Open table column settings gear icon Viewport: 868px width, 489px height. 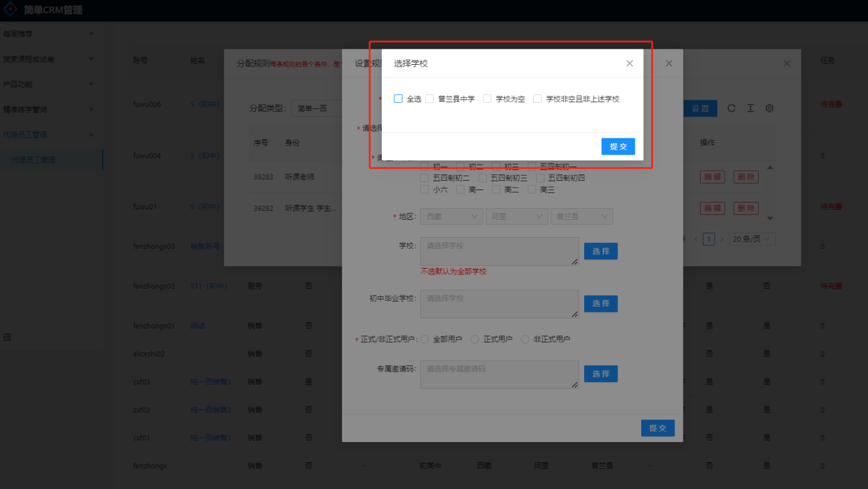point(769,108)
